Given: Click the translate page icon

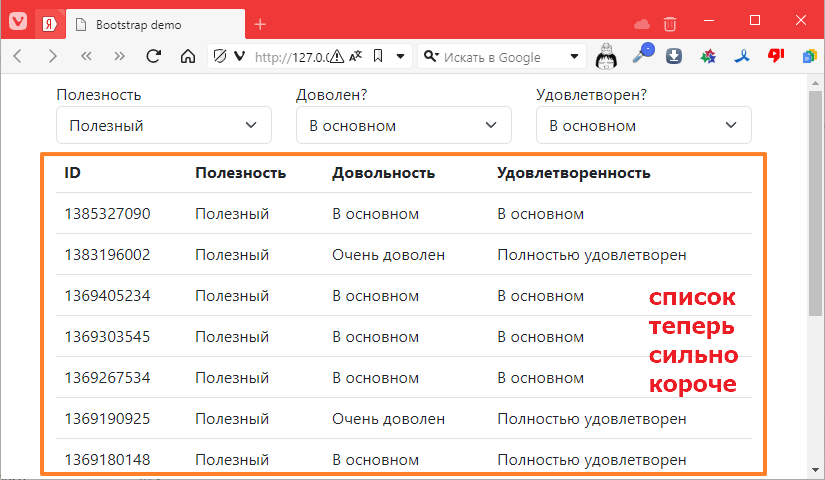Looking at the screenshot, I should point(356,57).
